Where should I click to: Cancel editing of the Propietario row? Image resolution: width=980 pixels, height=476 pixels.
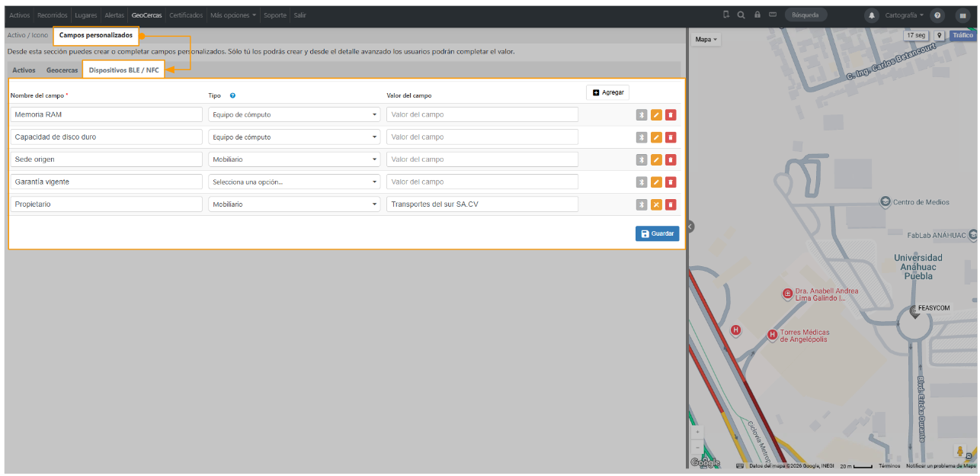click(656, 204)
